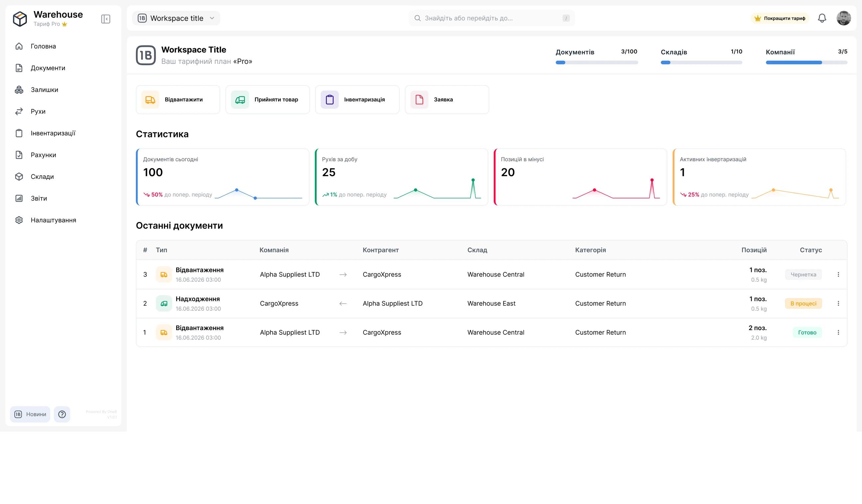Click the Документів 3/100 progress bar

(x=597, y=63)
